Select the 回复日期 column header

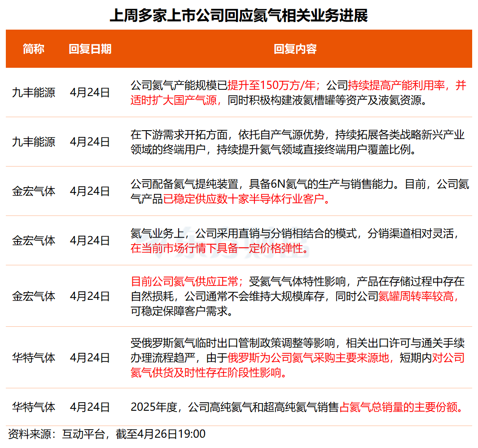pyautogui.click(x=90, y=49)
